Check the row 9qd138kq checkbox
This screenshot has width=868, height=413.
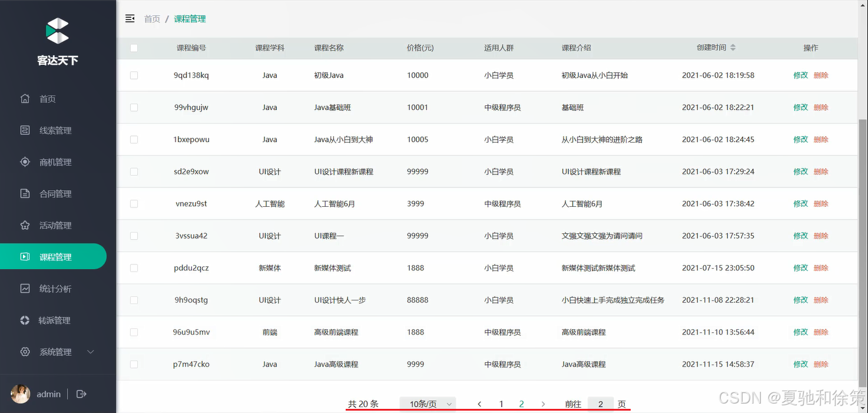[x=134, y=75]
